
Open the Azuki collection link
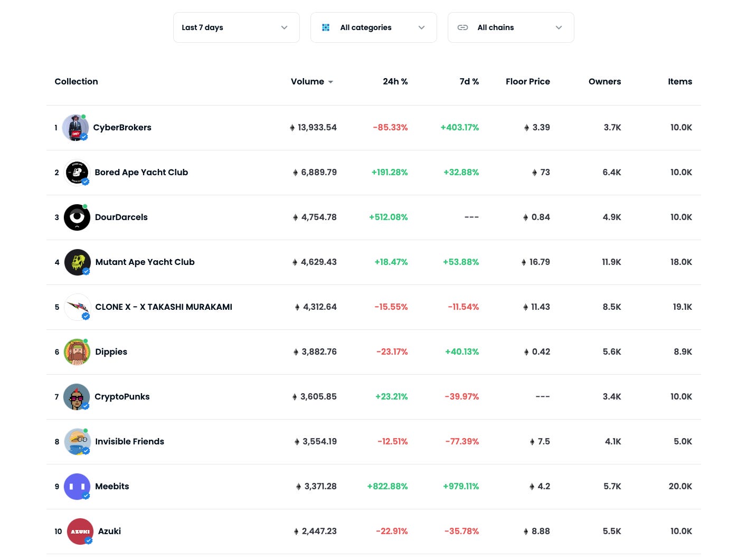pyautogui.click(x=109, y=531)
